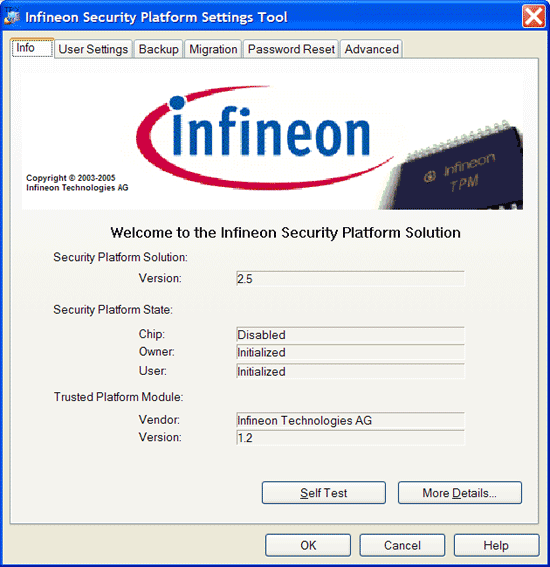550x567 pixels.
Task: Click the Owner state field
Action: tap(350, 353)
